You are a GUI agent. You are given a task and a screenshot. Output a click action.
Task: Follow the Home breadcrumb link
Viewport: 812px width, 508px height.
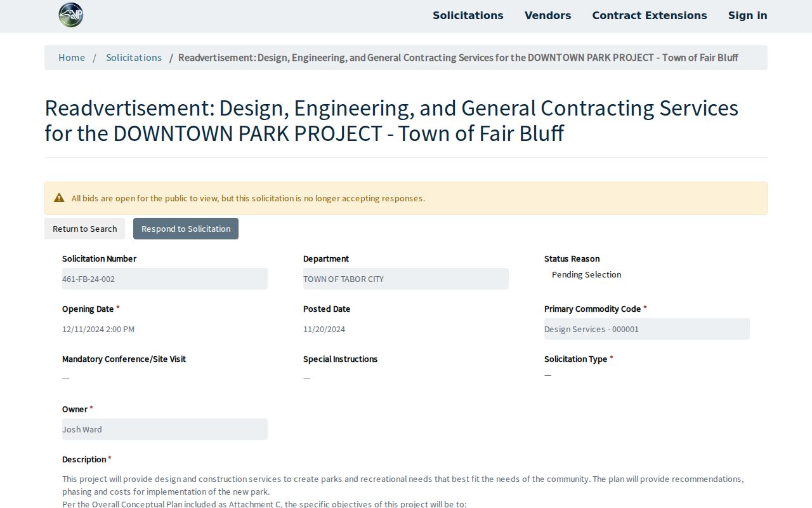(72, 57)
